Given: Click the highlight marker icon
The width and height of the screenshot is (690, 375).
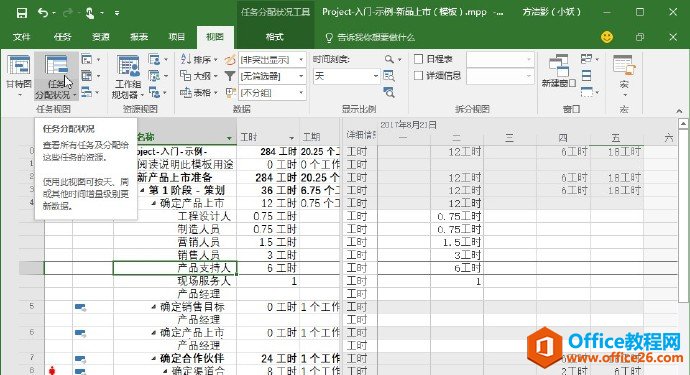Looking at the screenshot, I should coord(230,59).
